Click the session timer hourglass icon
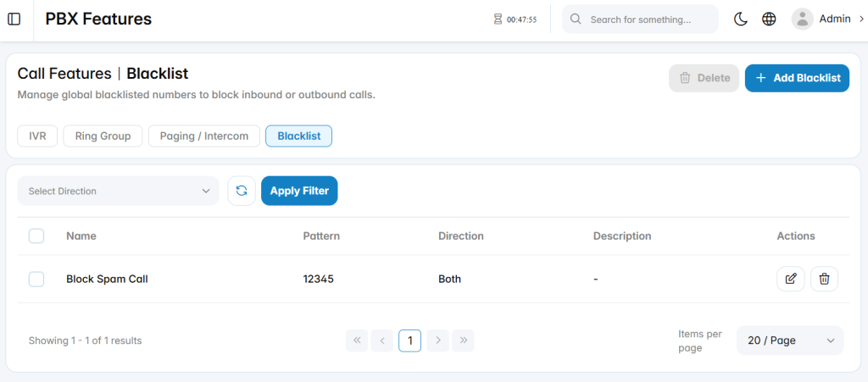This screenshot has width=868, height=382. (498, 19)
